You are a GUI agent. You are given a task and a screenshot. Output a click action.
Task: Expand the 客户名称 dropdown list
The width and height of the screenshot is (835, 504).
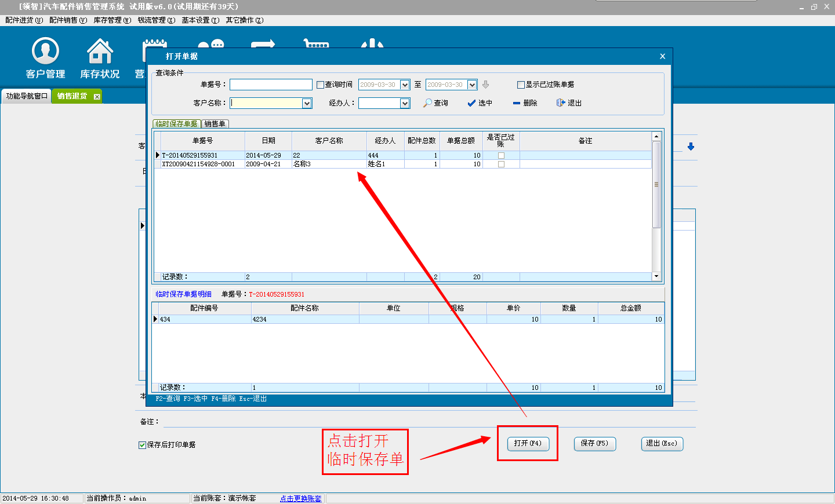tap(307, 103)
